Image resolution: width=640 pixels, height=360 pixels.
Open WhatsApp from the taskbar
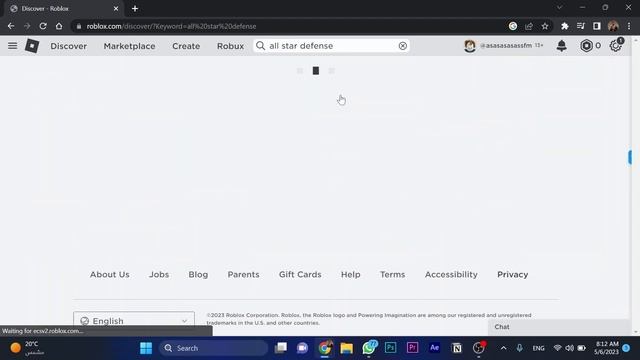pyautogui.click(x=369, y=348)
